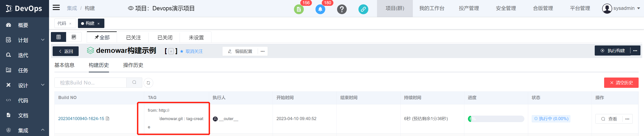
Task: Open the 操作历史 tab
Action: coord(133,65)
